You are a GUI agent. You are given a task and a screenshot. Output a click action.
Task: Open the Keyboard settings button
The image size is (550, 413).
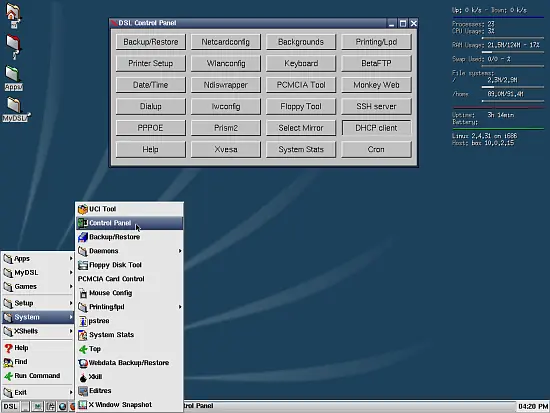301,64
